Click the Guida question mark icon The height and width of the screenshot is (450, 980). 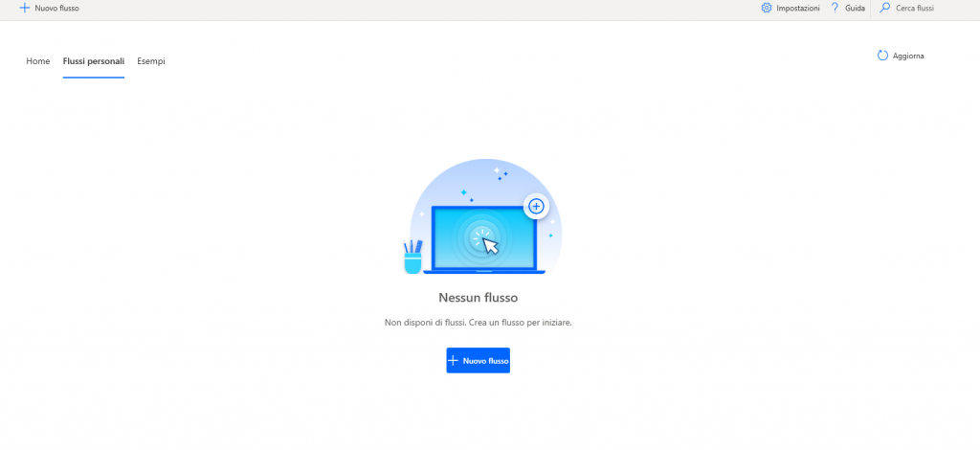835,8
